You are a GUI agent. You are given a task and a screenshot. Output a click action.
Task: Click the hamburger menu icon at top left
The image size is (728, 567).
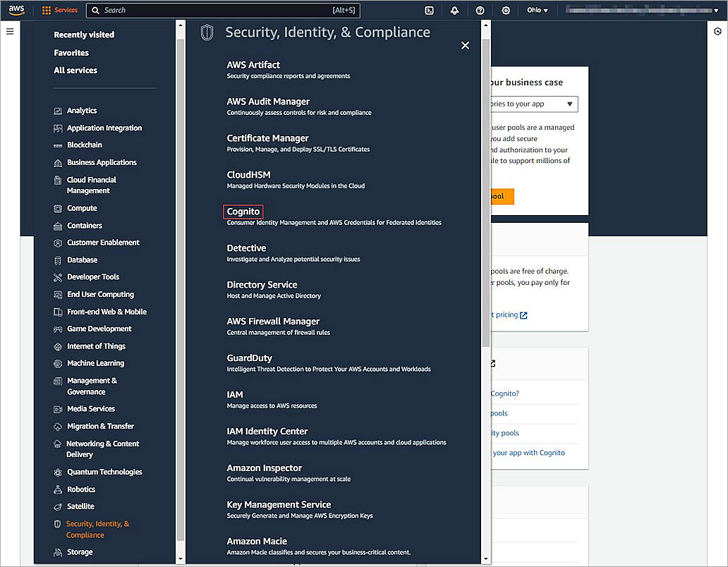click(x=10, y=31)
